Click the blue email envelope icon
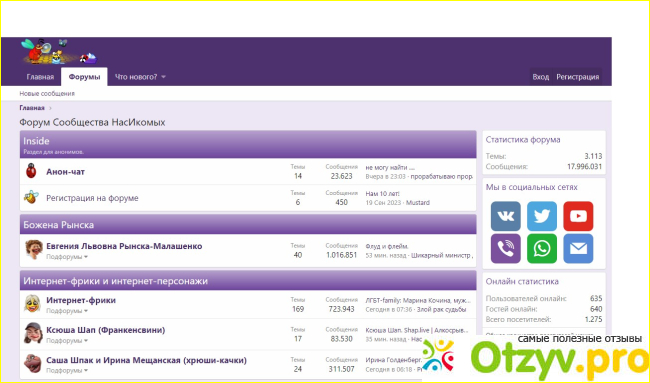The height and width of the screenshot is (383, 650). 578,249
